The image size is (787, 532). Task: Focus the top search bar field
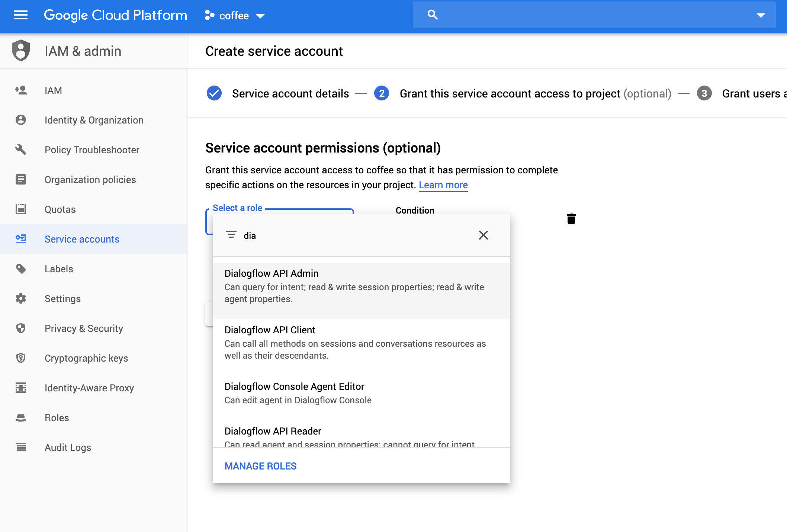point(594,15)
